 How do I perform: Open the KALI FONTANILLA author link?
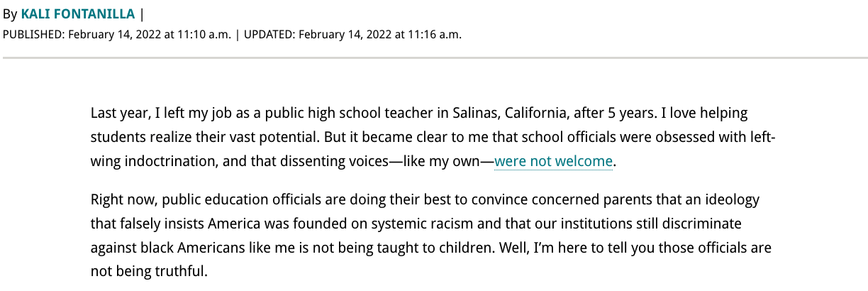(78, 14)
